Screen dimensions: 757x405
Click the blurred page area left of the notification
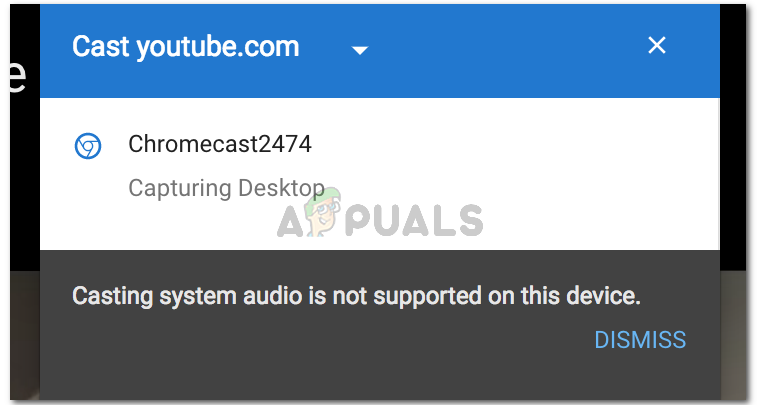[25, 335]
